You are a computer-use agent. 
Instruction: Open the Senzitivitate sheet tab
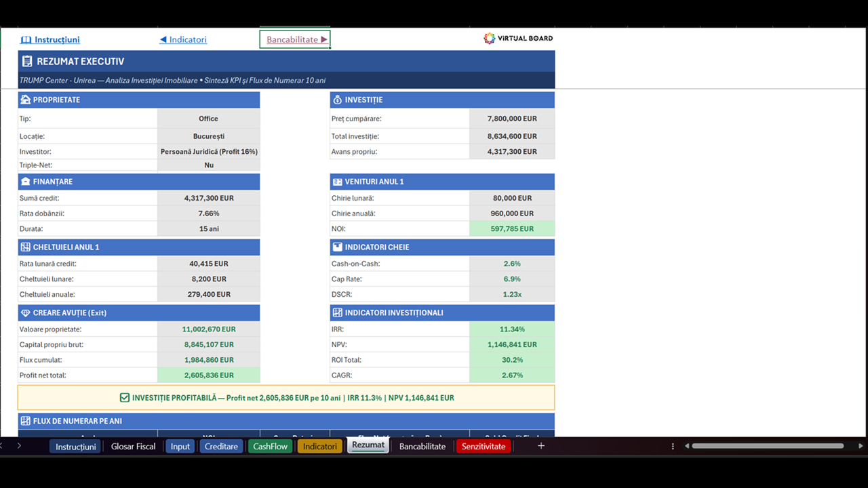click(x=484, y=446)
